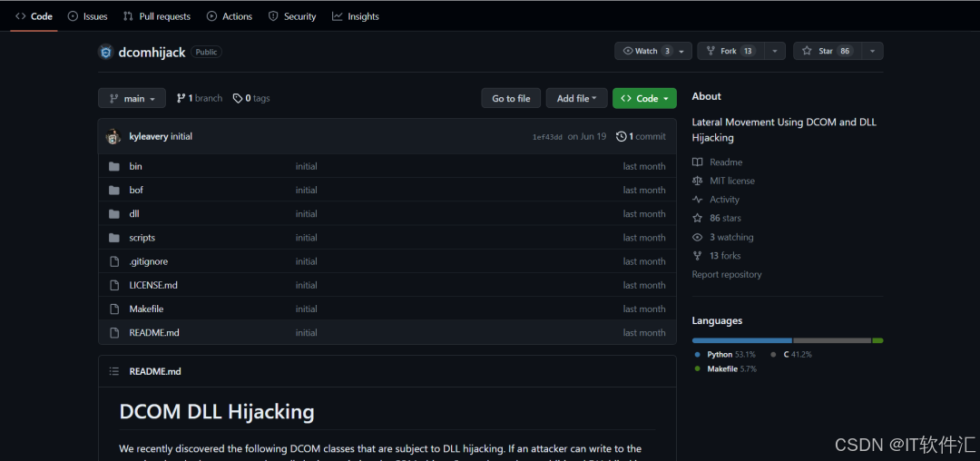View the Insights tab

click(356, 16)
